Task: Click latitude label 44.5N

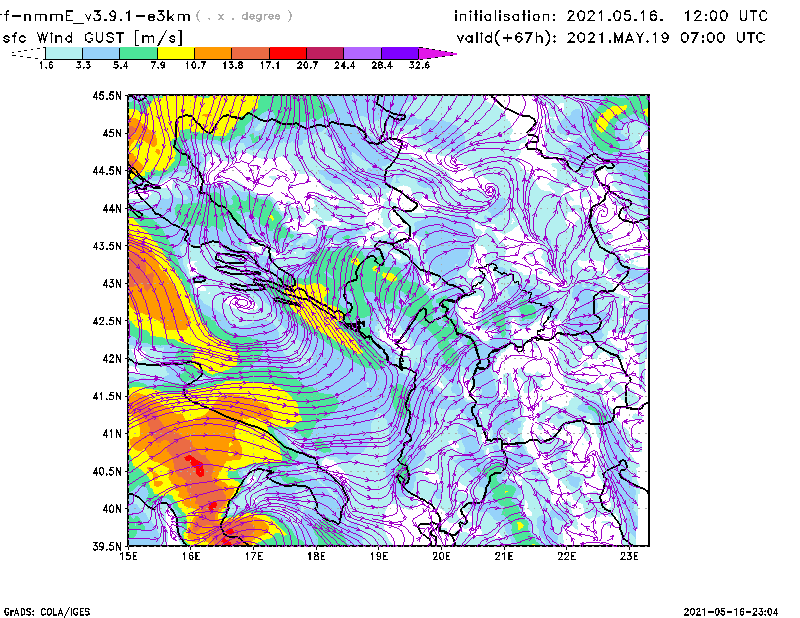Action: pyautogui.click(x=107, y=170)
